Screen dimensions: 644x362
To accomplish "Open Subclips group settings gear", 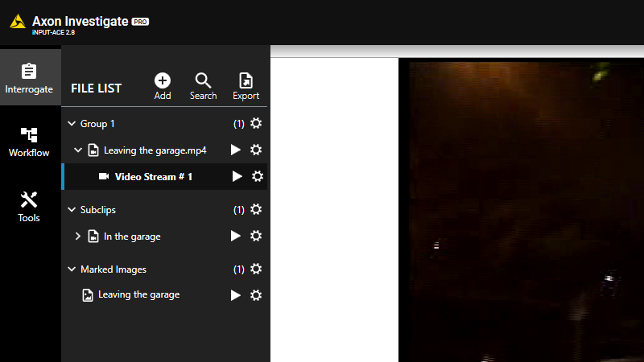I will click(256, 209).
